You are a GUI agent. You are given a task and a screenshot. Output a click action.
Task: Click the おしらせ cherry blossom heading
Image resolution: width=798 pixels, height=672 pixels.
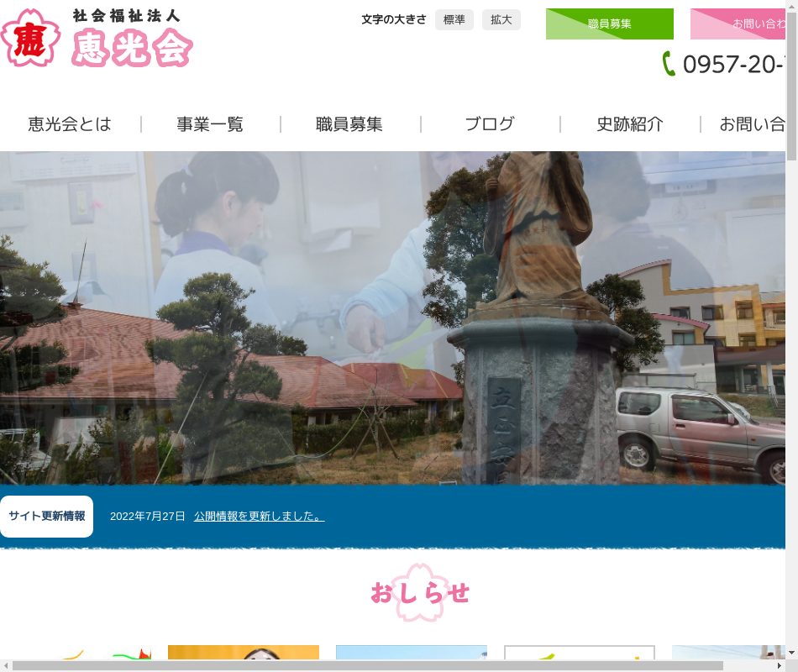tap(420, 593)
